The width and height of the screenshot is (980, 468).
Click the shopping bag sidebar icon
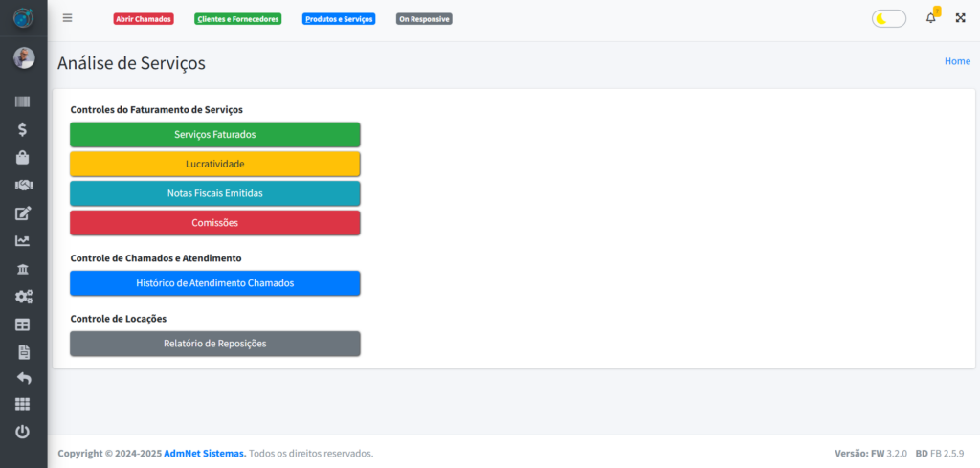(x=23, y=157)
